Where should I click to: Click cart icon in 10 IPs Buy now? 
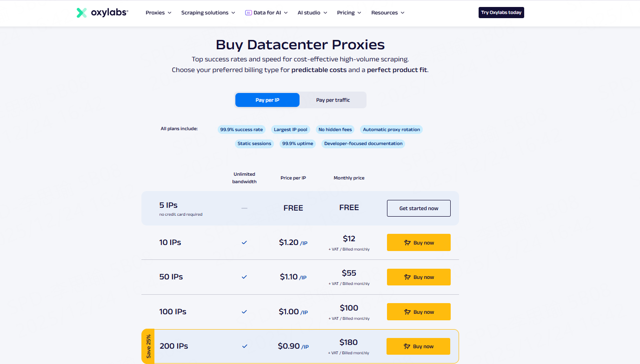(407, 243)
